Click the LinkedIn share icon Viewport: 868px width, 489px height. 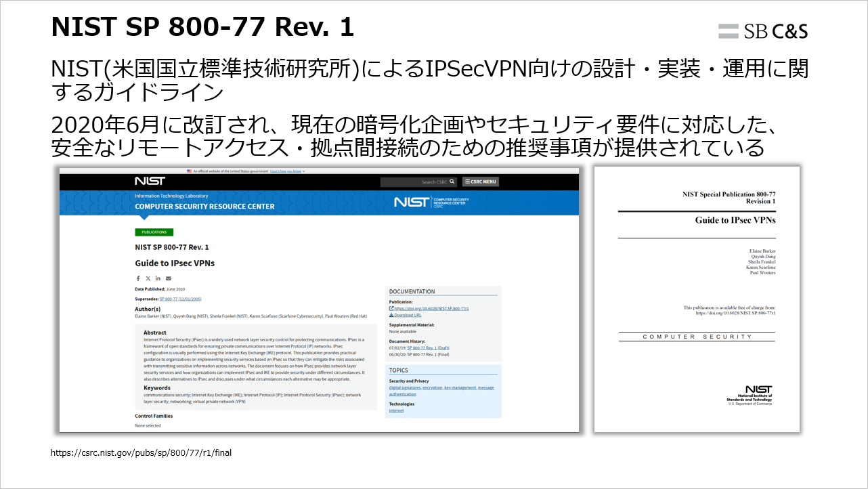click(157, 277)
